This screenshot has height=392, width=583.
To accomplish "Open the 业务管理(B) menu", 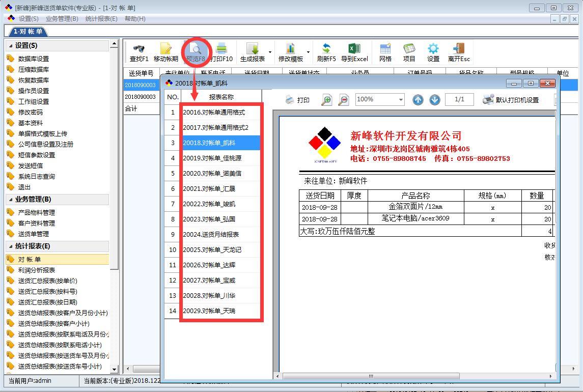I will pos(62,19).
